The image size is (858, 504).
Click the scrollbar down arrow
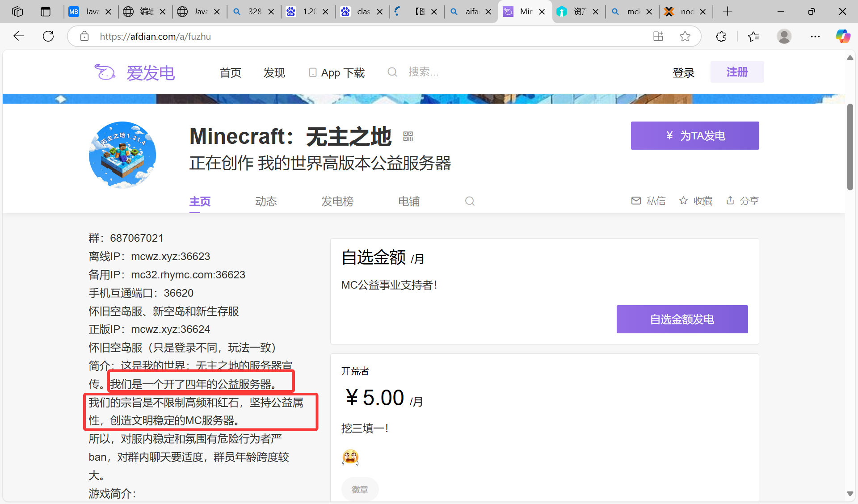tap(850, 494)
